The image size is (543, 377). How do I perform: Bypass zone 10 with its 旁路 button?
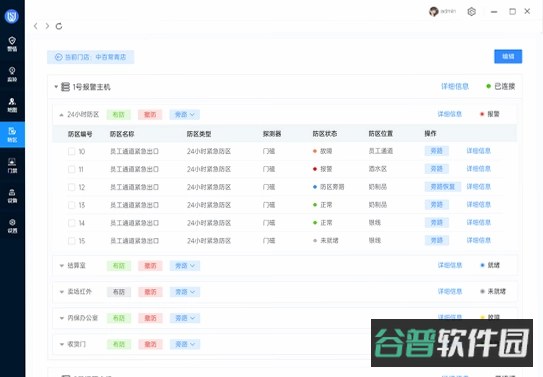tap(436, 151)
